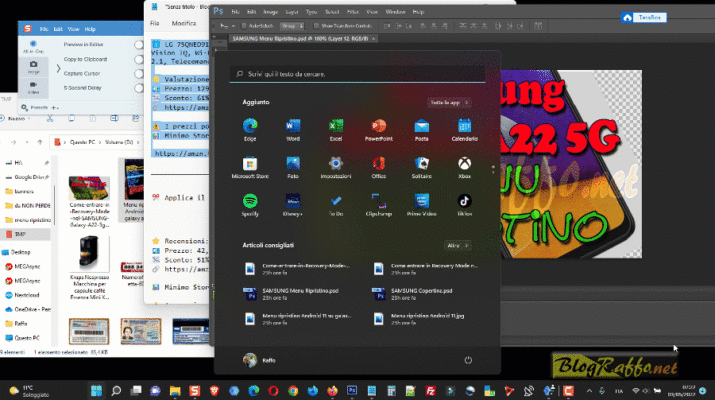Click the Start menu search field
715x400 pixels.
click(357, 74)
